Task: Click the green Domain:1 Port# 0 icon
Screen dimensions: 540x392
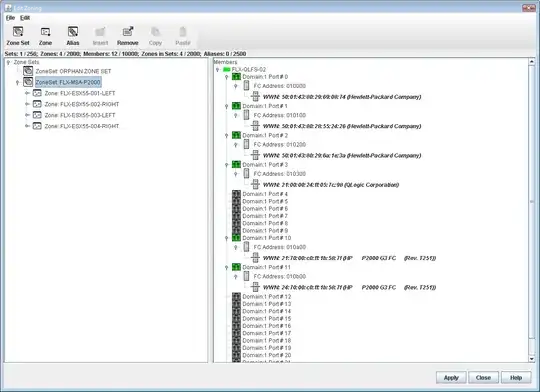Action: pos(236,76)
